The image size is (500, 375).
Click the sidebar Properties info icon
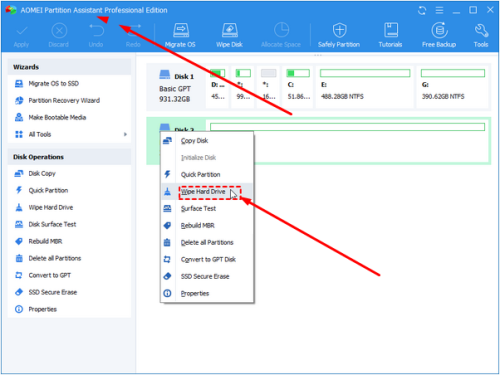19,309
